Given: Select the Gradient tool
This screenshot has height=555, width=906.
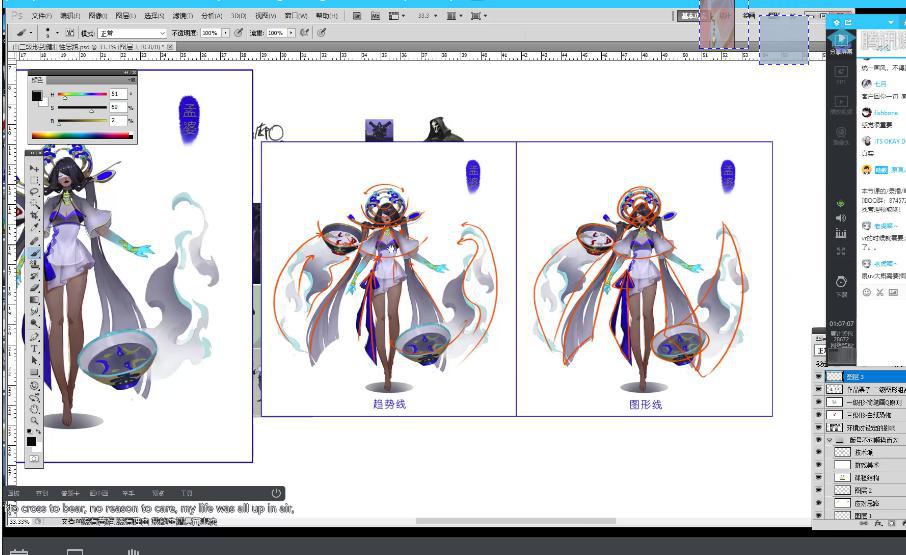Looking at the screenshot, I should pyautogui.click(x=34, y=300).
